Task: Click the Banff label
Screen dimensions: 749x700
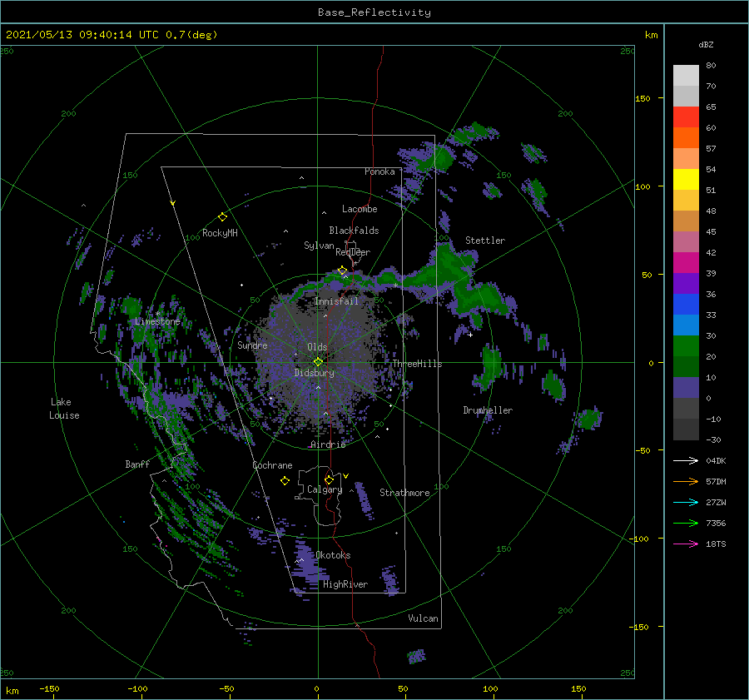Action: tap(137, 464)
